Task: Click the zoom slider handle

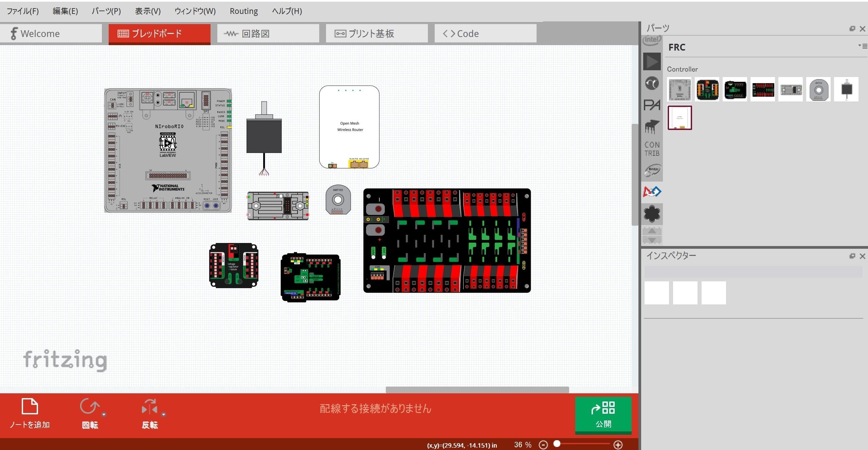Action: [x=557, y=444]
